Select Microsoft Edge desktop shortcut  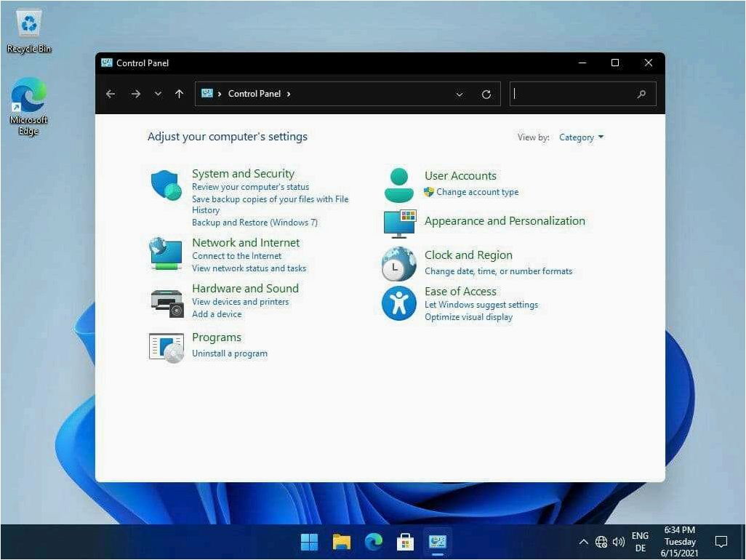click(x=28, y=107)
